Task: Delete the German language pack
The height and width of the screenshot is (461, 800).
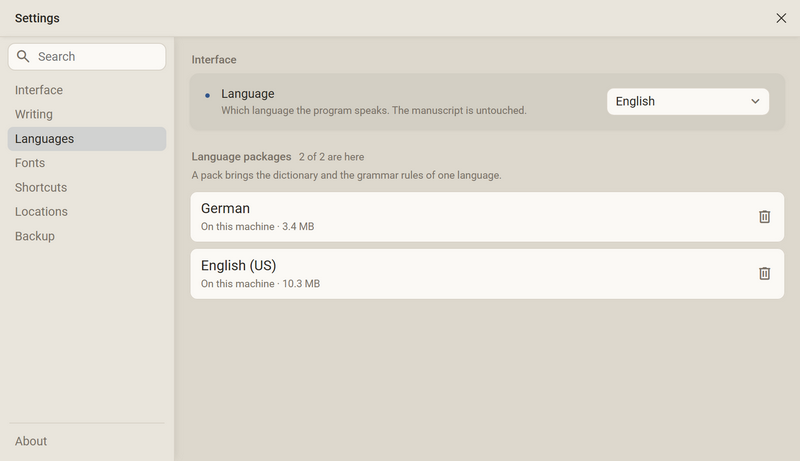Action: 764,217
